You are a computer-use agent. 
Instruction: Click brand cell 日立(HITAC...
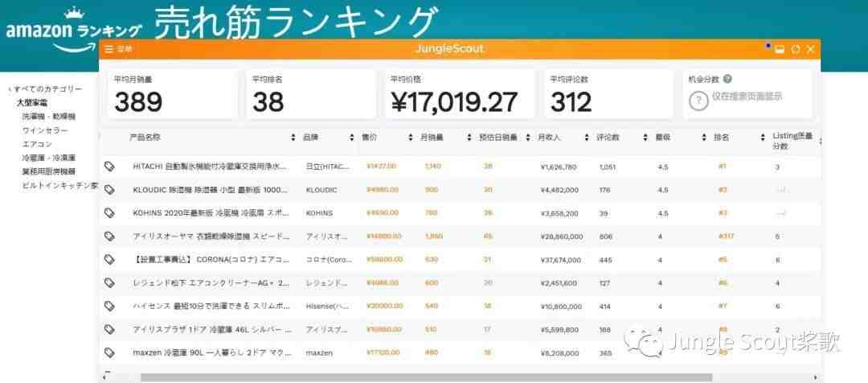click(328, 167)
